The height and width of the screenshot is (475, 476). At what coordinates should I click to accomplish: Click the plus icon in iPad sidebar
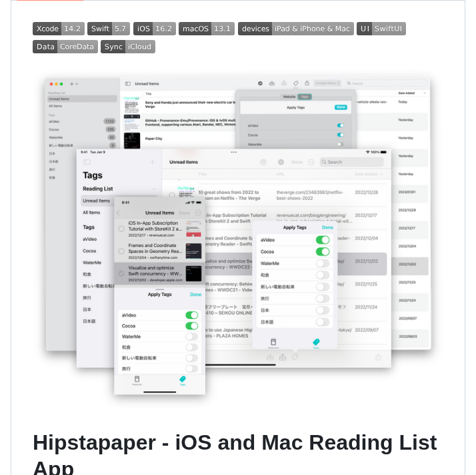click(x=152, y=162)
